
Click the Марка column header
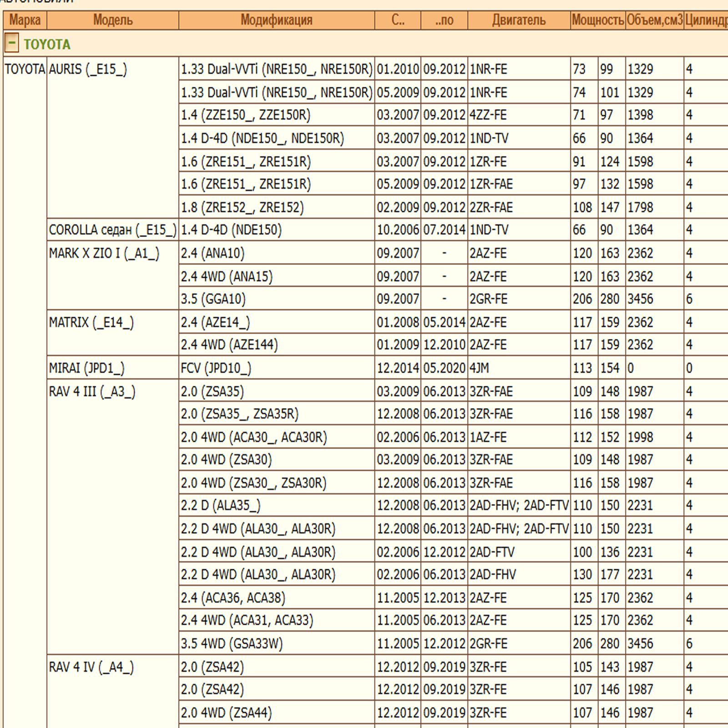pyautogui.click(x=25, y=20)
